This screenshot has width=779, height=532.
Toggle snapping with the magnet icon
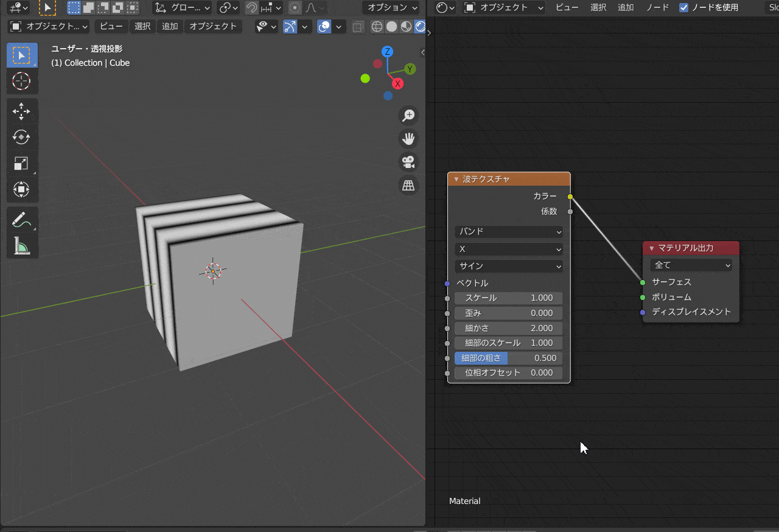(251, 8)
